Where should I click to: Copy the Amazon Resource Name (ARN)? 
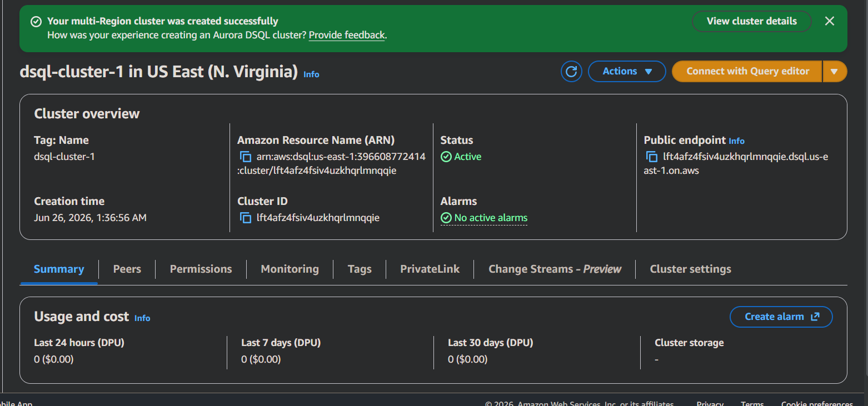tap(246, 157)
